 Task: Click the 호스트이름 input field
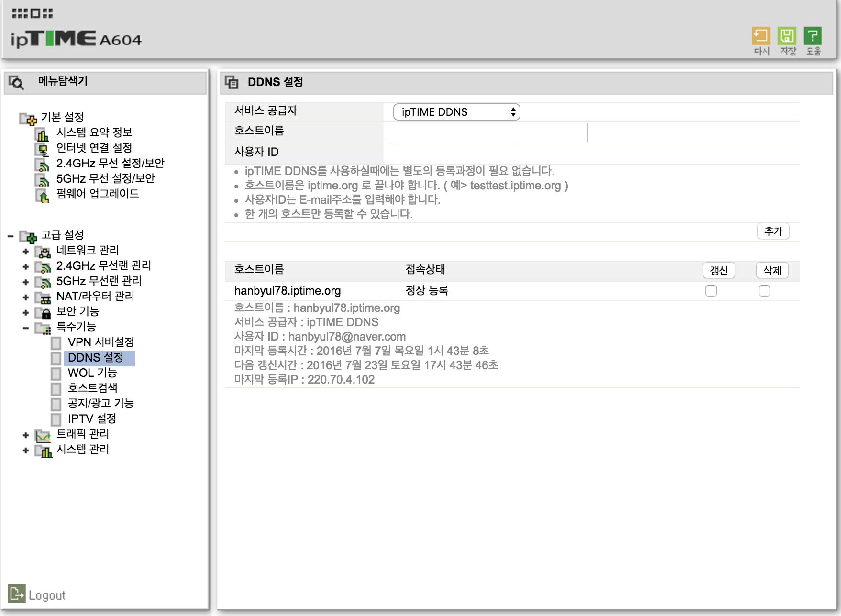490,132
